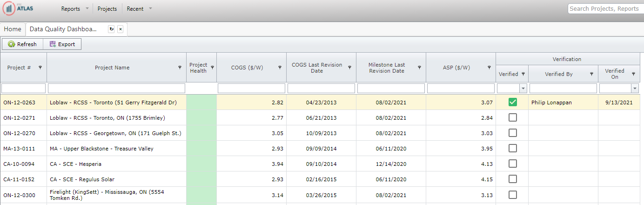Click the Refresh button
Screen dimensions: 644x205
(22, 44)
